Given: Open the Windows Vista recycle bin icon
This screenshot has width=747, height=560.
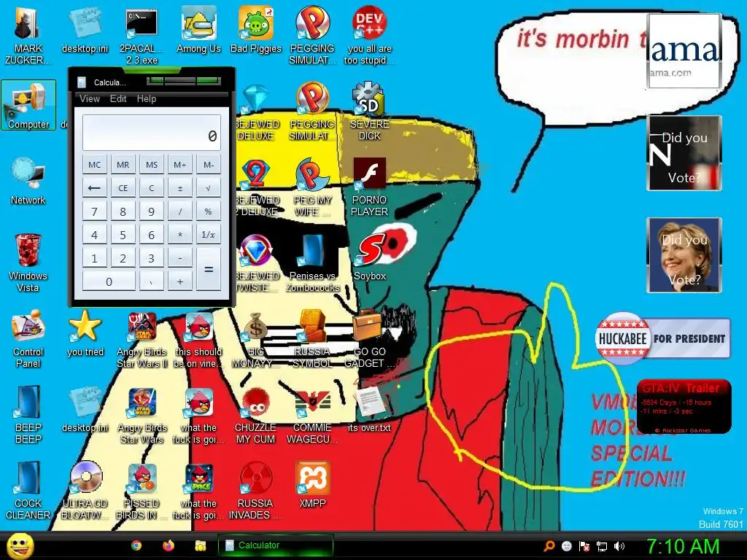Looking at the screenshot, I should 28,262.
